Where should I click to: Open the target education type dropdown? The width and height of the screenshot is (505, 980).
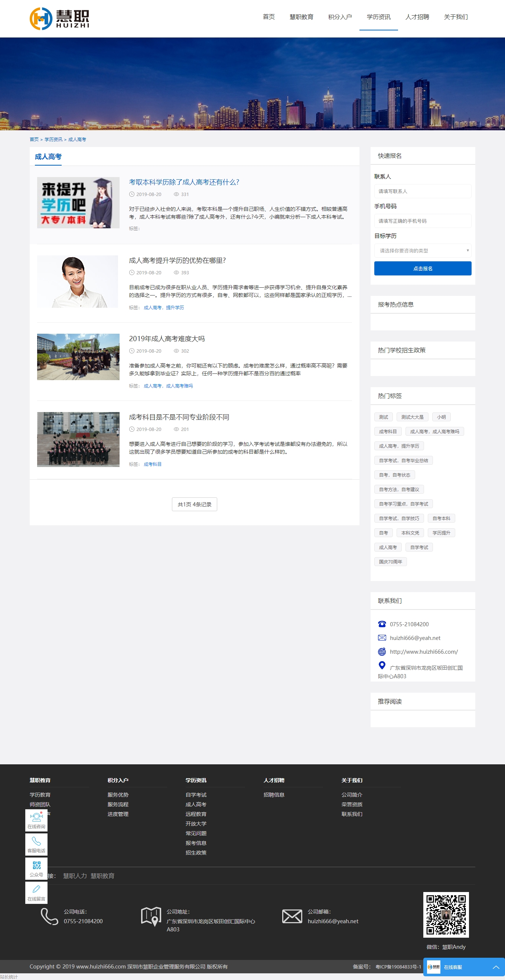(423, 251)
